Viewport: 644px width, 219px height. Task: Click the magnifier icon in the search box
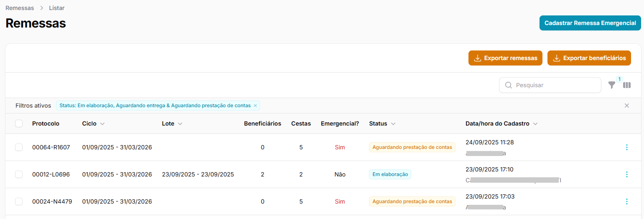coord(509,85)
